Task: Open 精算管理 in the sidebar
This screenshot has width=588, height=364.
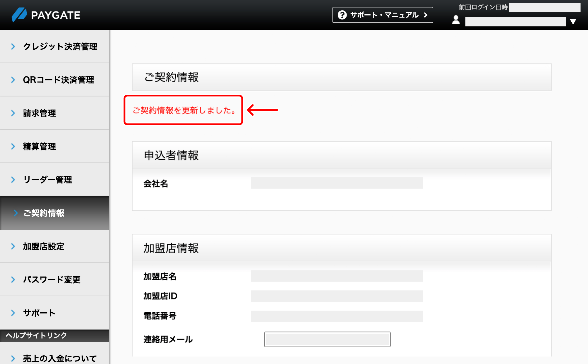Action: pyautogui.click(x=55, y=146)
